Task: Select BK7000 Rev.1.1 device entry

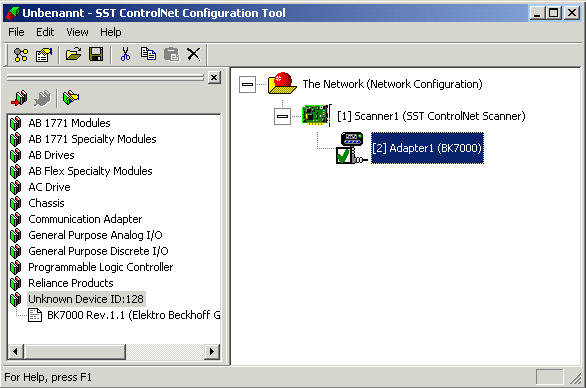Action: (x=133, y=315)
